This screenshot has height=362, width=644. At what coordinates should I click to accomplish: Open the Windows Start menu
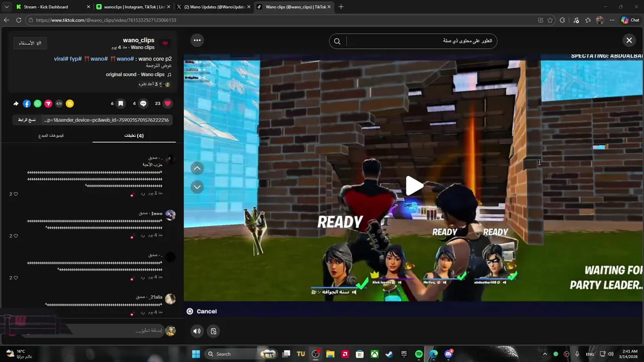click(x=196, y=354)
